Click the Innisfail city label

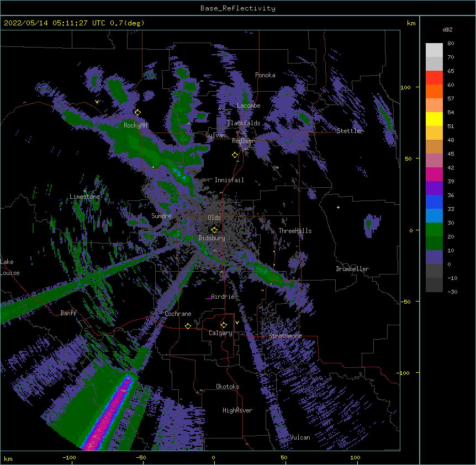tap(229, 180)
